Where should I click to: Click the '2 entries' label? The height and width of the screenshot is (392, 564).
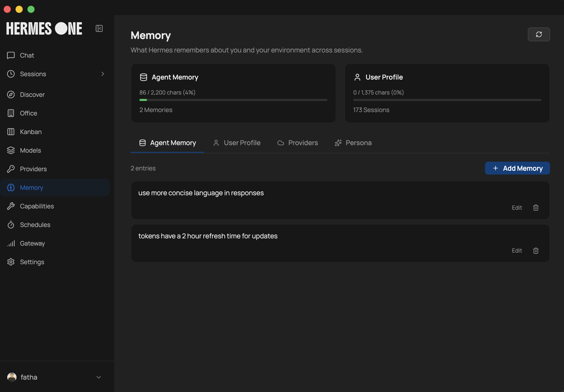point(143,168)
